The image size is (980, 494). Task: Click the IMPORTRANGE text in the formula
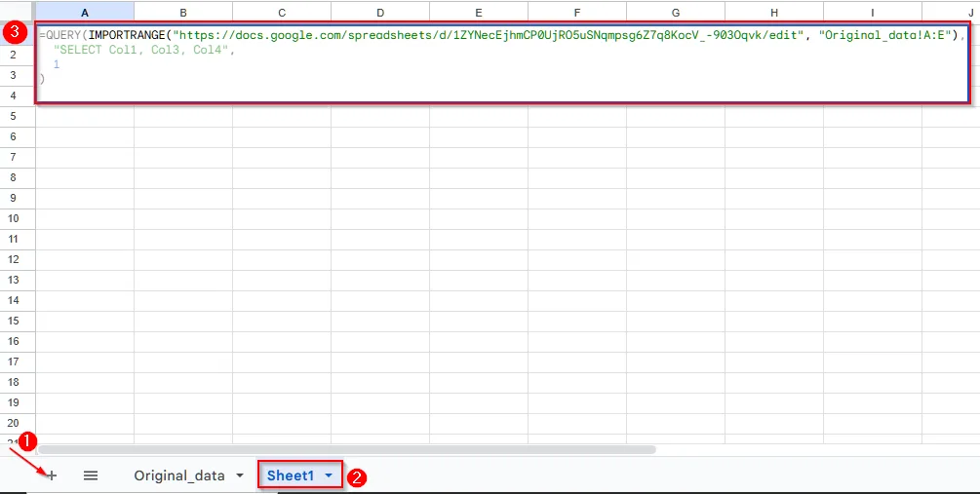126,35
